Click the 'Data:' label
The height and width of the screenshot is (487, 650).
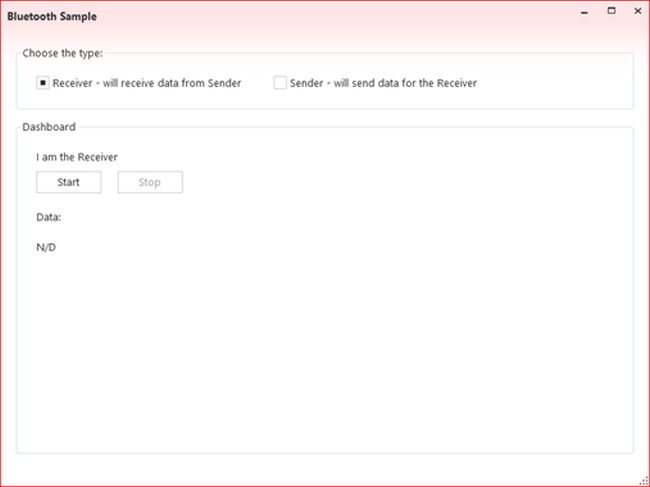49,217
